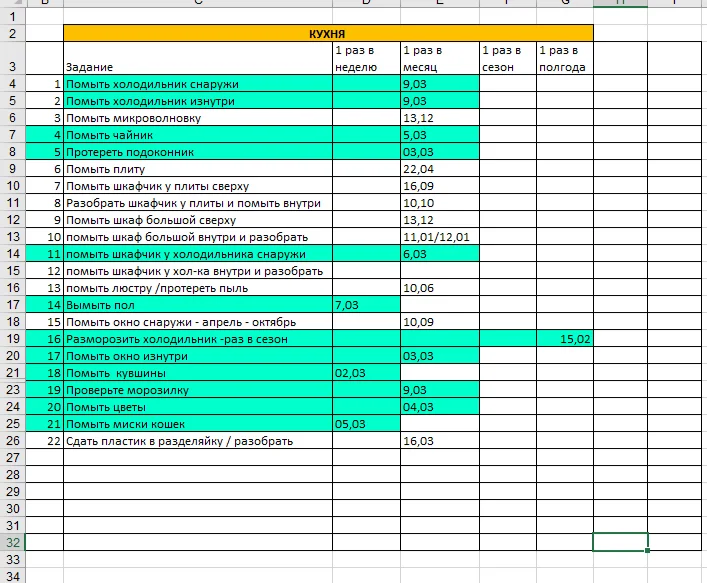
Task: Click the "Помыть окно изнутри" cell
Action: click(x=198, y=356)
